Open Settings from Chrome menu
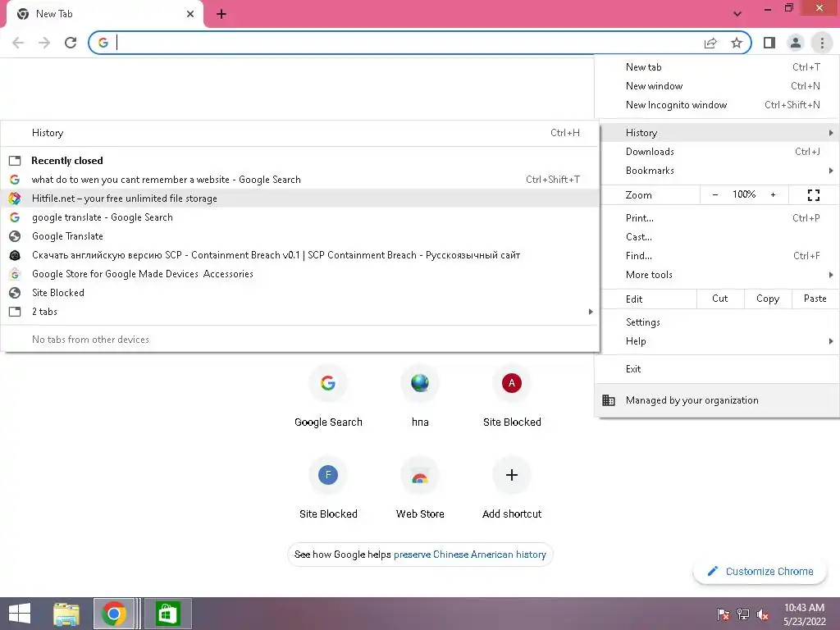 [x=717, y=322]
